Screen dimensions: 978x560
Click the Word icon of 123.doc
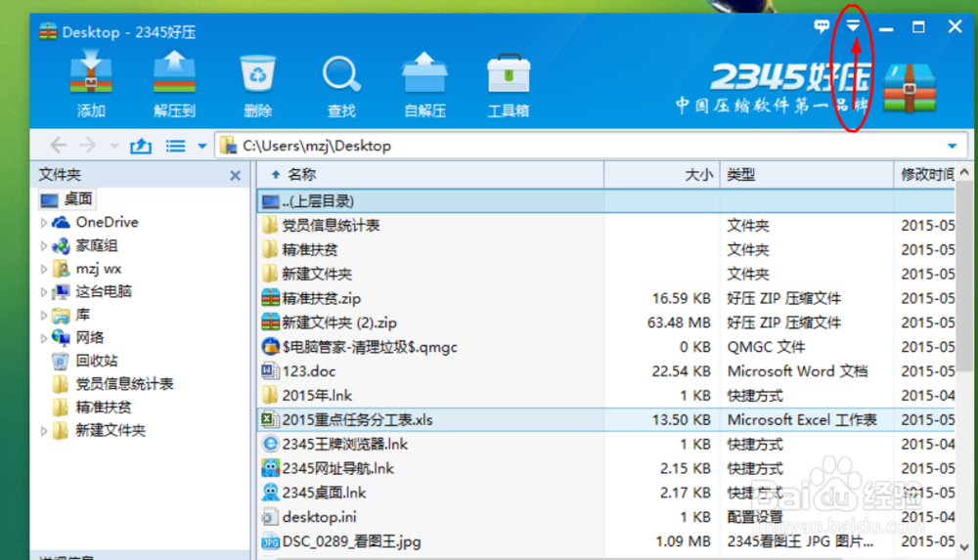tap(270, 371)
